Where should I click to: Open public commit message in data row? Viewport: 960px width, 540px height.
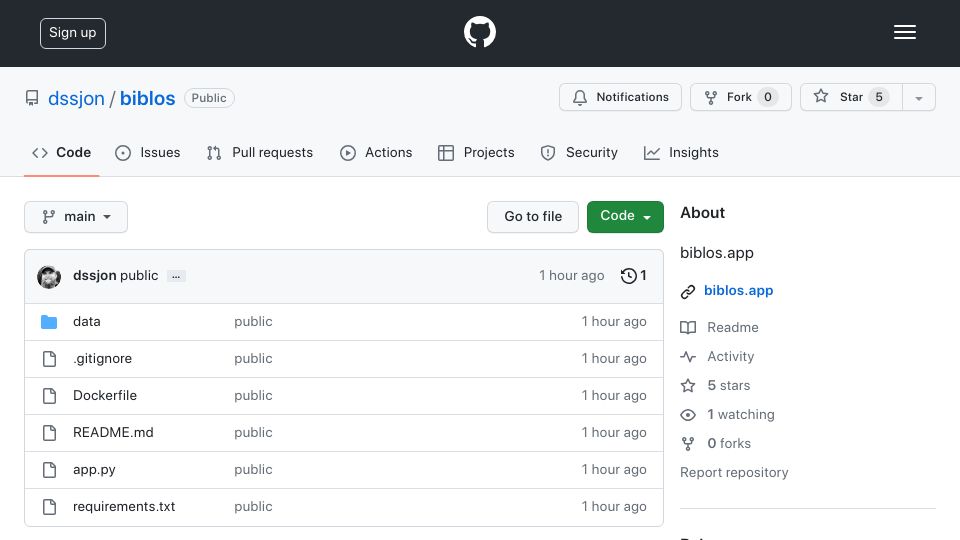(253, 322)
